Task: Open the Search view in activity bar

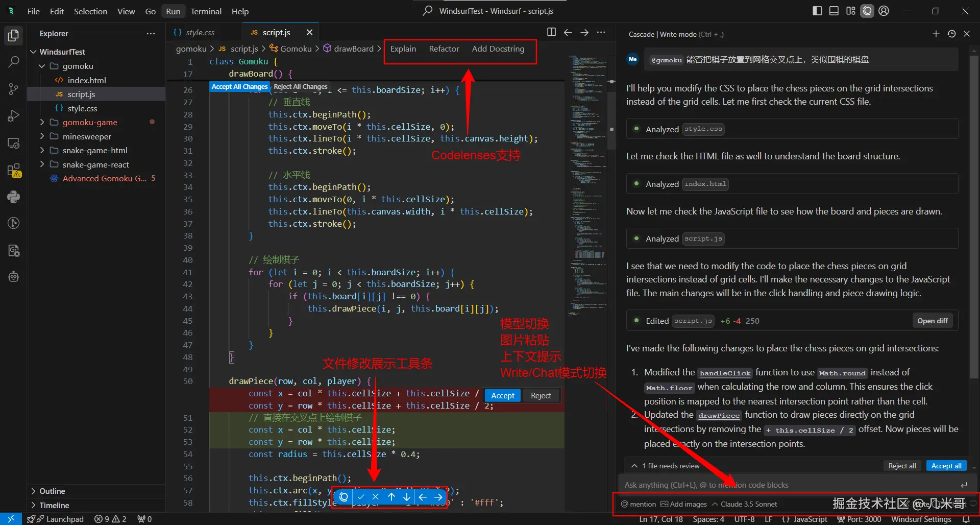Action: [14, 62]
